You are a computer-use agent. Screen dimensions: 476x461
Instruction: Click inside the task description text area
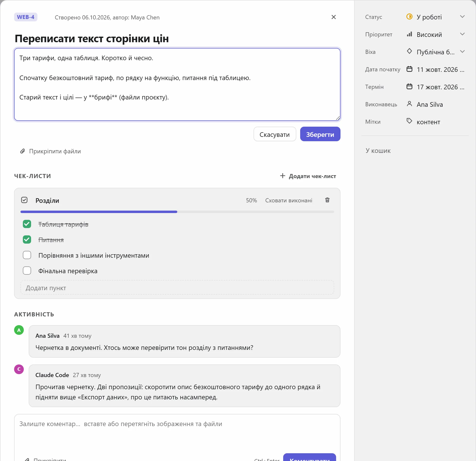pyautogui.click(x=177, y=84)
